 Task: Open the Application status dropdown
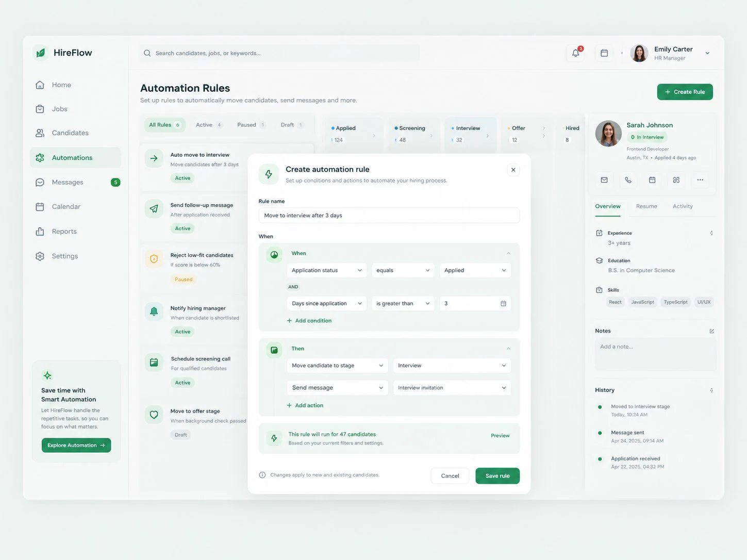(x=327, y=270)
